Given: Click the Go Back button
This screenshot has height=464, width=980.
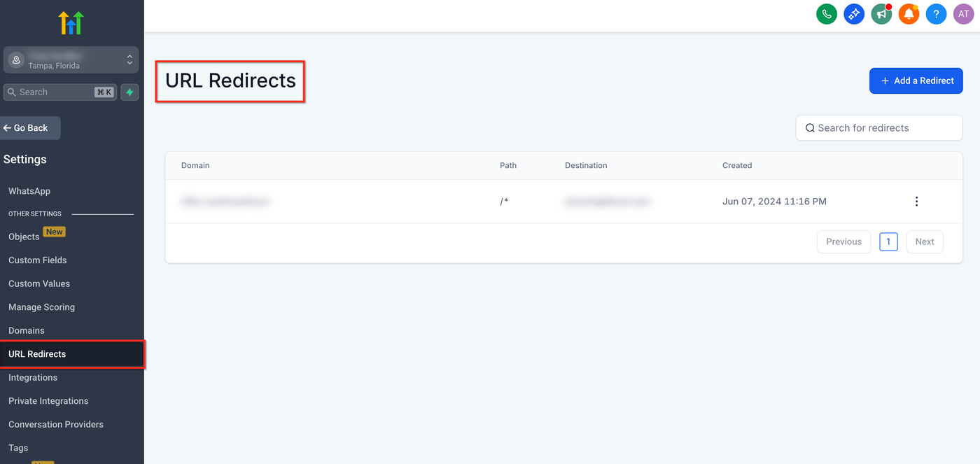Looking at the screenshot, I should coord(30,128).
